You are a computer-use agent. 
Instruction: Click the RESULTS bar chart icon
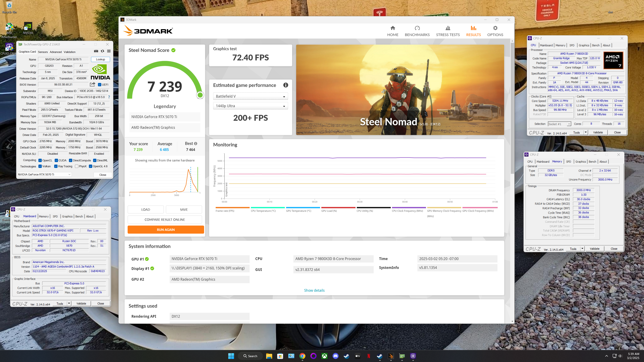(x=473, y=28)
